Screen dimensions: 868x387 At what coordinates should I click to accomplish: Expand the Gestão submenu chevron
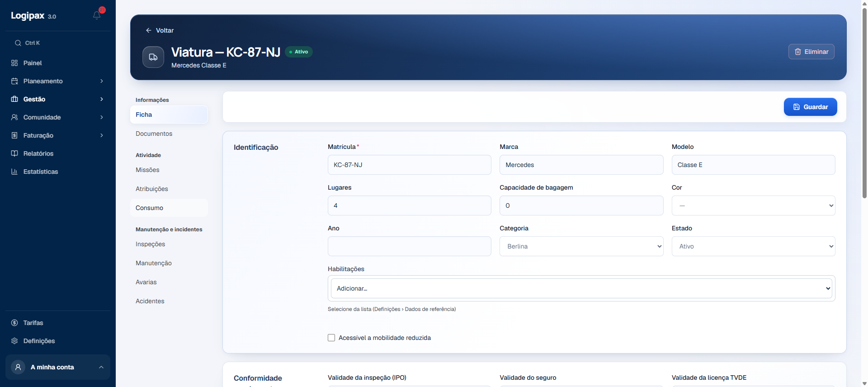pos(102,99)
